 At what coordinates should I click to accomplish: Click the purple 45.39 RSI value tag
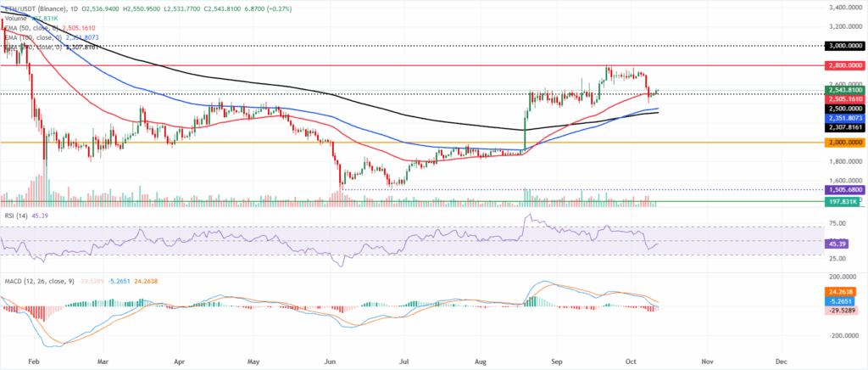[x=834, y=244]
